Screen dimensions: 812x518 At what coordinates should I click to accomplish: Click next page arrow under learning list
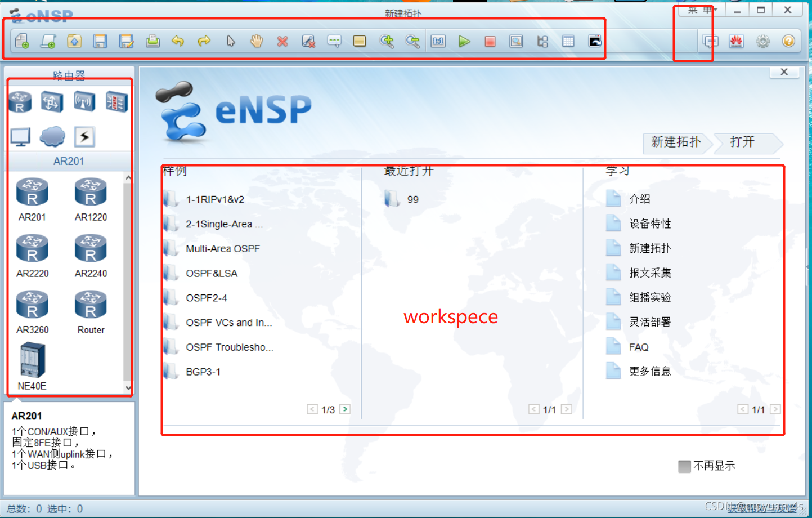coord(775,409)
